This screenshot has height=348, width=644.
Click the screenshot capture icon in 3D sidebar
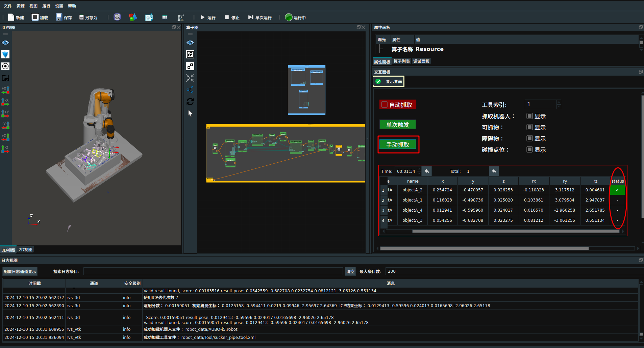[x=5, y=78]
